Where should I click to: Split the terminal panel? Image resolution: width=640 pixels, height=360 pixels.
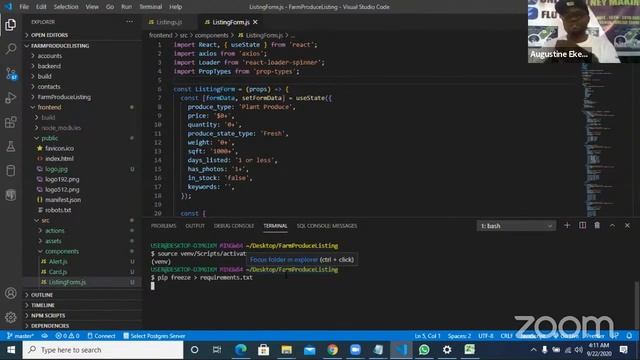click(x=582, y=225)
